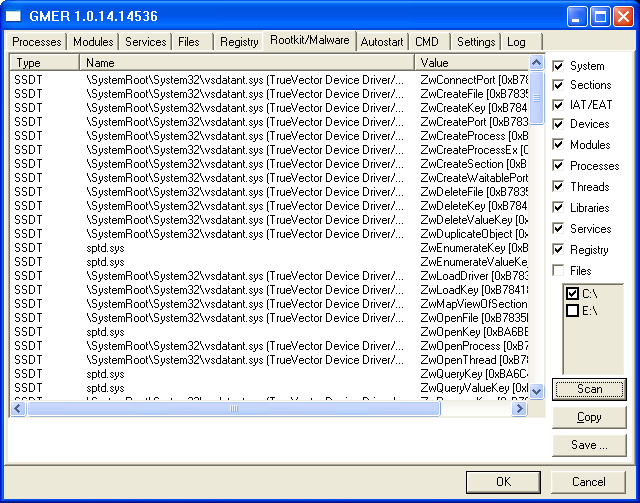The width and height of the screenshot is (640, 503).
Task: Uncheck the Services scan checkbox
Action: tap(558, 228)
